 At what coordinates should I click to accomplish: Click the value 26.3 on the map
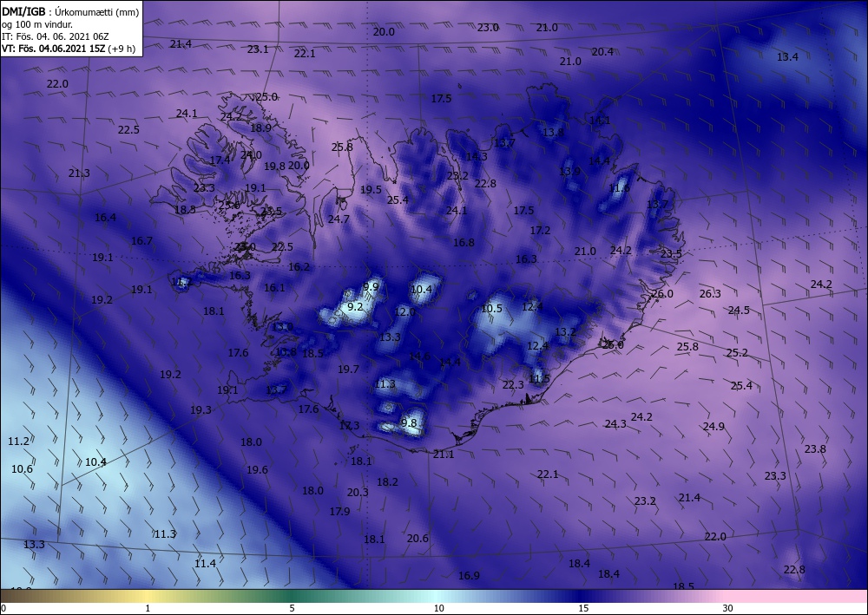[x=710, y=294]
